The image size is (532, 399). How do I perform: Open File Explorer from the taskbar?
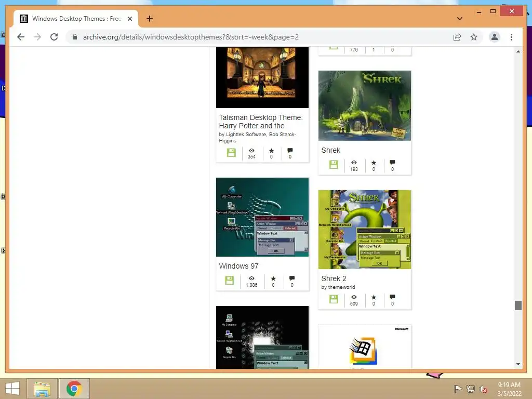42,389
